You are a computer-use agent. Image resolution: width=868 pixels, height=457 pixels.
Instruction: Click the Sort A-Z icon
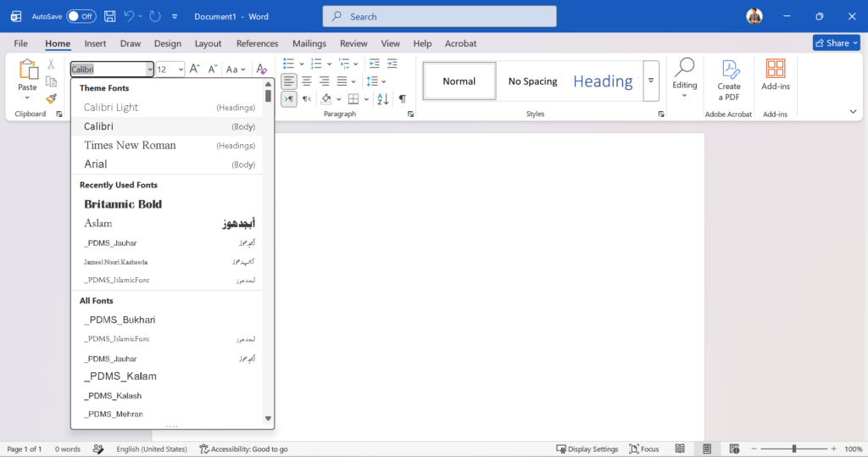tap(382, 99)
